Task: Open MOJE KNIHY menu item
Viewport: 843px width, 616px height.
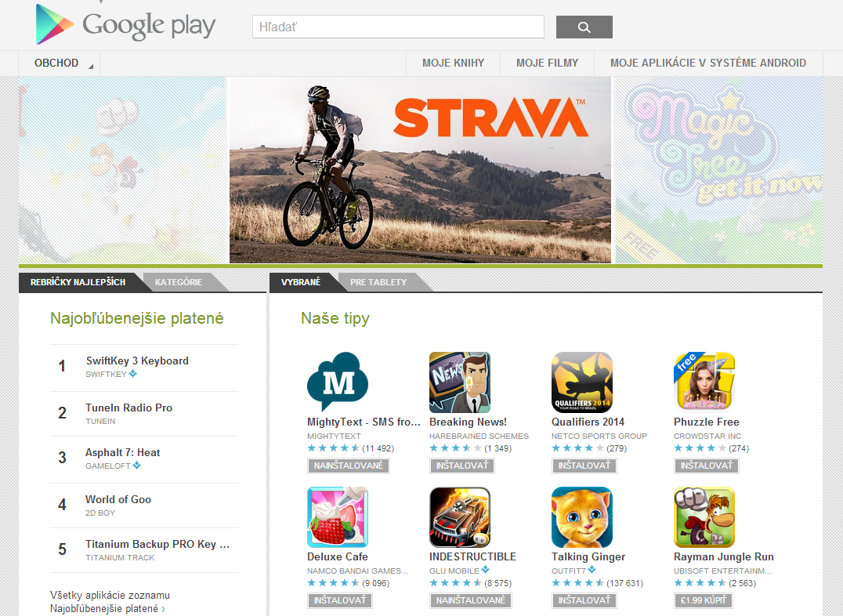Action: click(x=453, y=63)
